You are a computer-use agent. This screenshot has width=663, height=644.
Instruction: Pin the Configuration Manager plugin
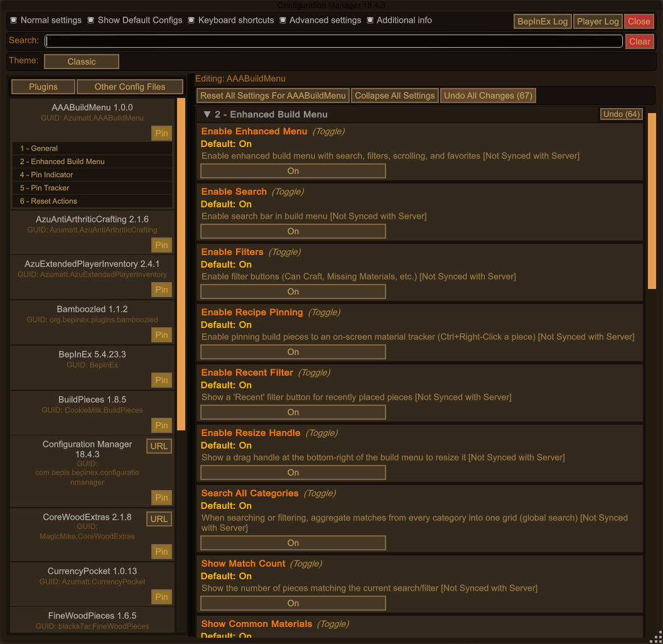[x=161, y=498]
